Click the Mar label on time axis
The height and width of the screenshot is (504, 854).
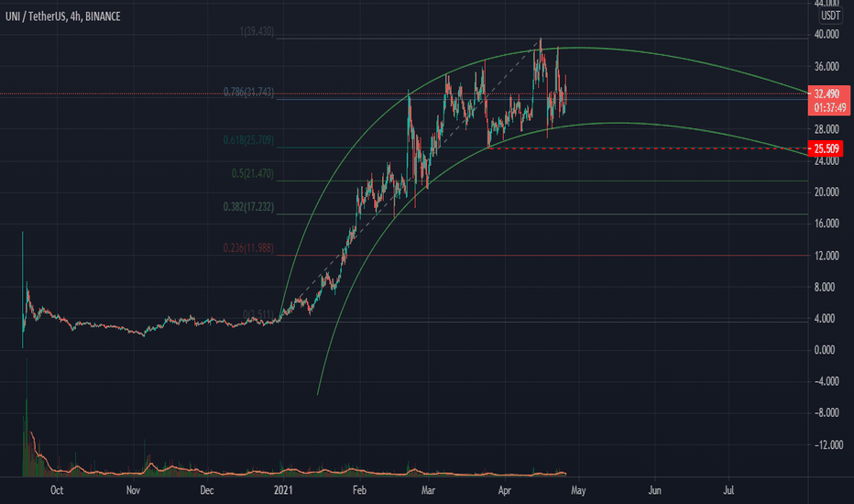pos(428,490)
